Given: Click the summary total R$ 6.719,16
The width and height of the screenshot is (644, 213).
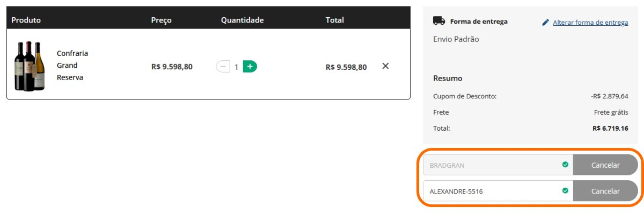Looking at the screenshot, I should 610,129.
